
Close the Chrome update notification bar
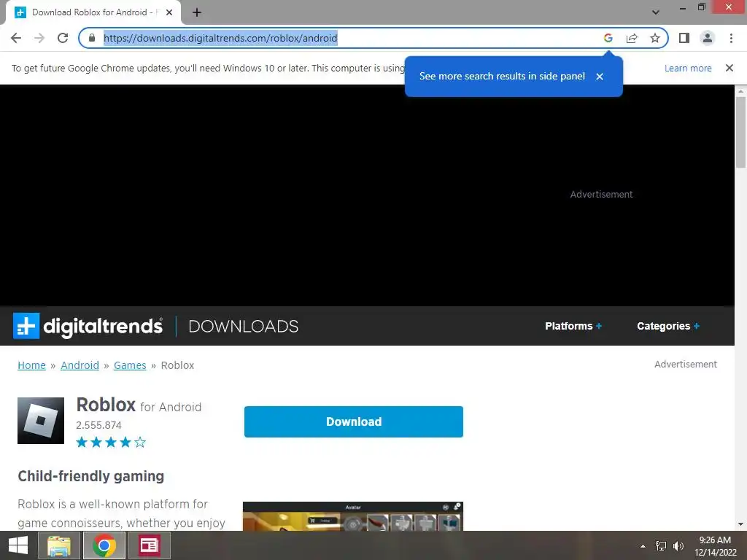coord(729,68)
